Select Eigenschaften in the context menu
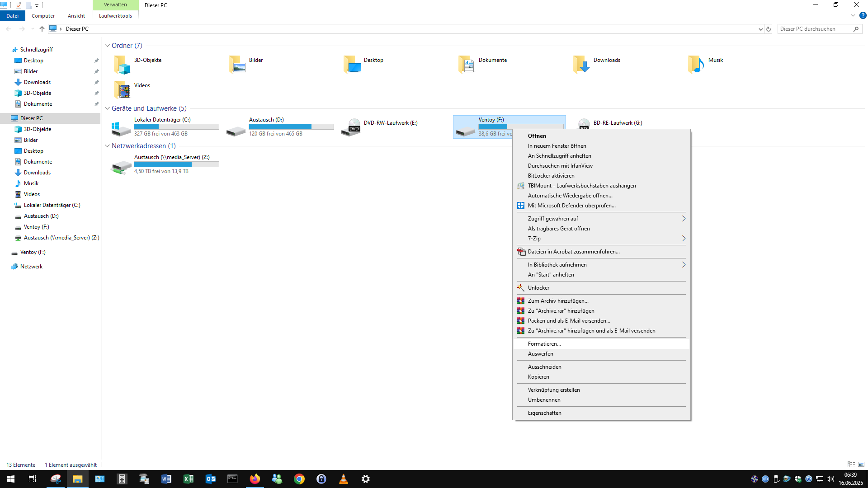The image size is (868, 488). tap(544, 413)
